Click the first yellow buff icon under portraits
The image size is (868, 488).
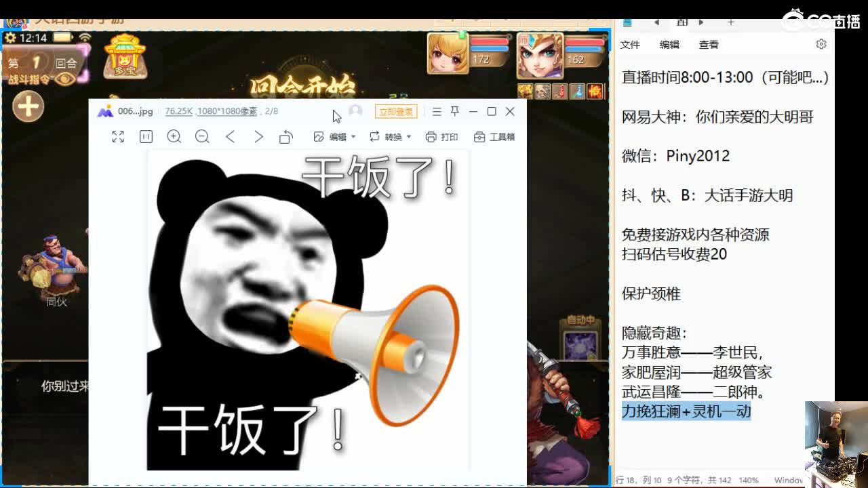coord(525,91)
